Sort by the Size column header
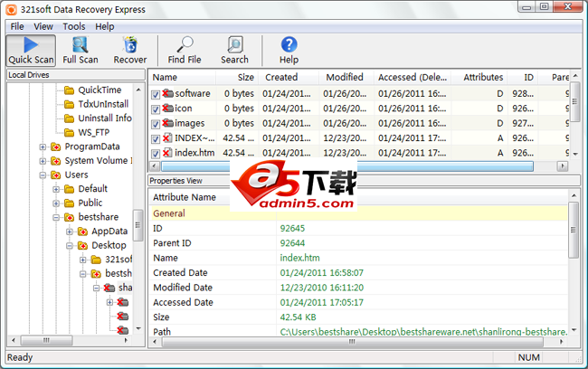The width and height of the screenshot is (588, 369). click(x=237, y=77)
